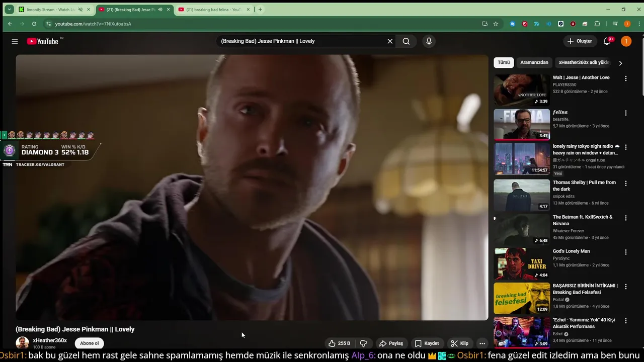644x362 pixels.
Task: Open the Shazam extension icon
Action: pyautogui.click(x=513, y=24)
